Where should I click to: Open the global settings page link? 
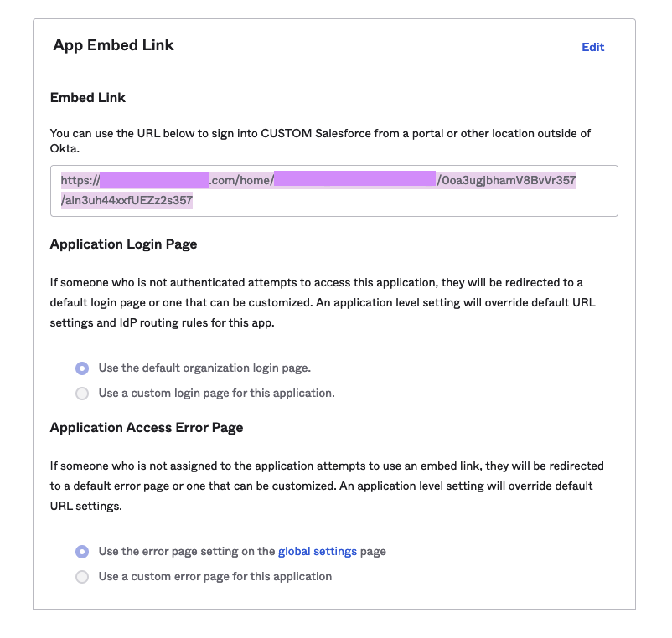(317, 551)
